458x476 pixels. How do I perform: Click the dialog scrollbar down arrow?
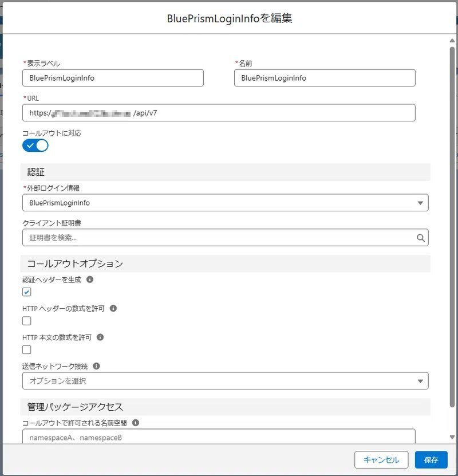[452, 438]
